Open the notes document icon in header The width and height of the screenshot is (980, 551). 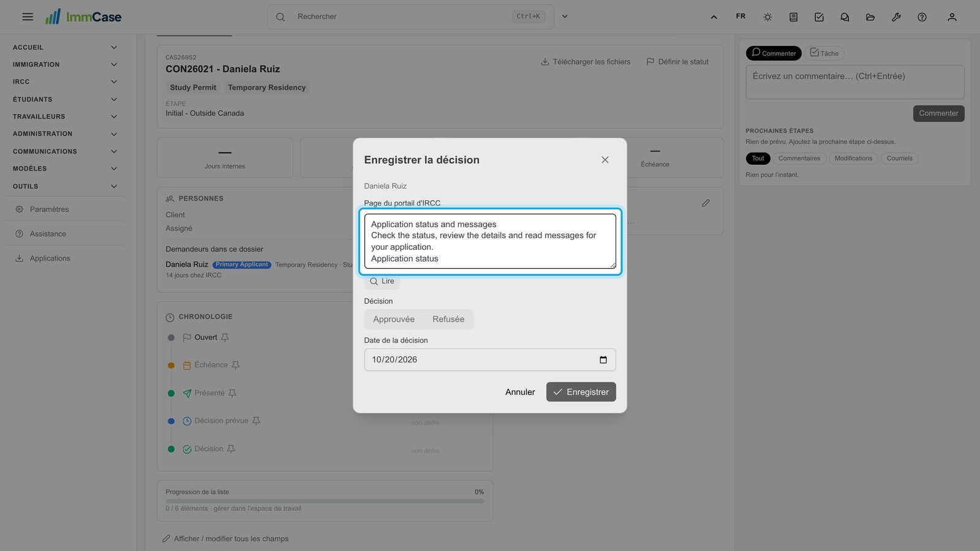[793, 17]
